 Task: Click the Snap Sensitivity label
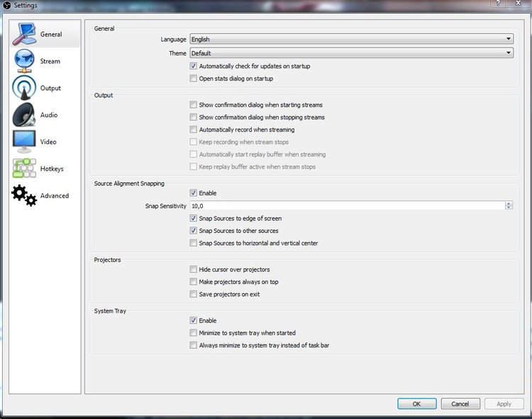(165, 206)
